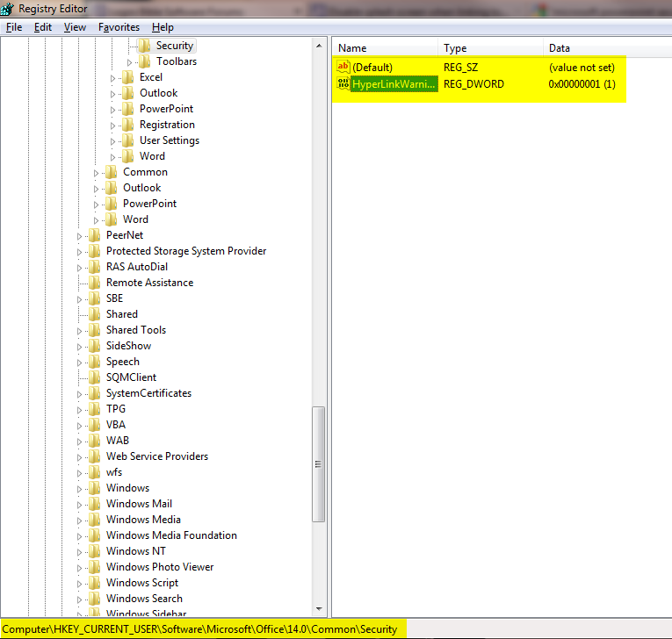Click the Excel folder icon
The width and height of the screenshot is (672, 639).
(127, 77)
